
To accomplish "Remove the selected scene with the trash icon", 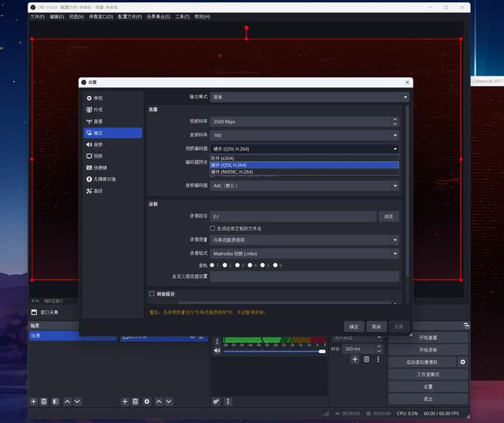I will point(44,402).
